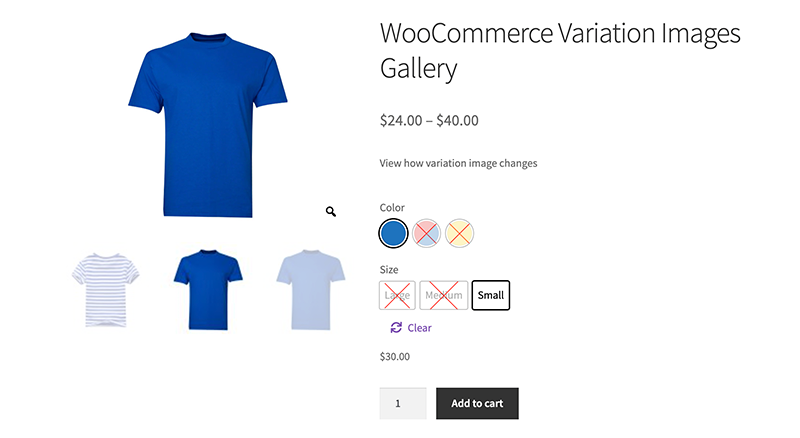Choose the solid blue color swatch

393,233
